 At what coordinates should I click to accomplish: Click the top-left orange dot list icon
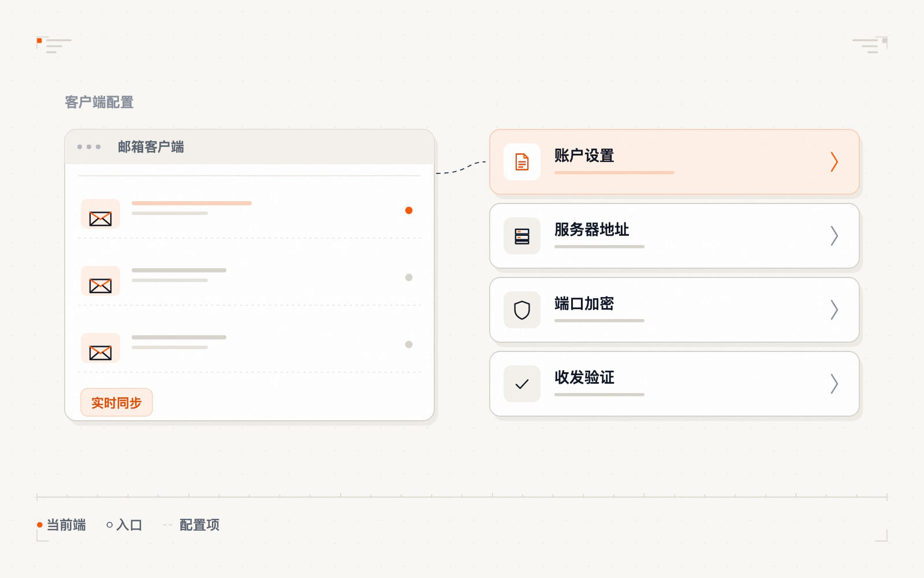point(54,45)
